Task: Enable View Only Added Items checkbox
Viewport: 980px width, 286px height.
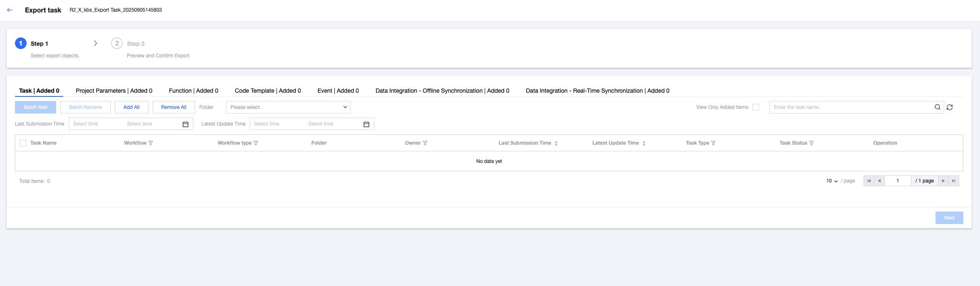Action: [756, 107]
